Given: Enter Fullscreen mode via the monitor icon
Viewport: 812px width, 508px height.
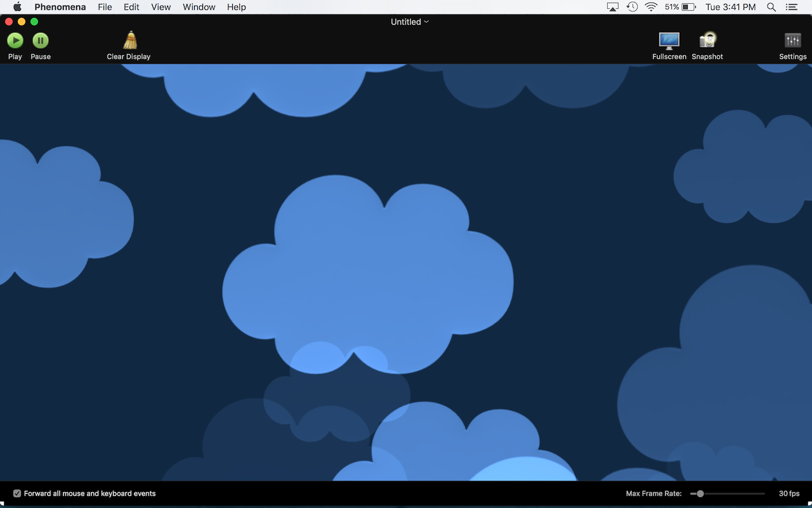Looking at the screenshot, I should click(669, 41).
